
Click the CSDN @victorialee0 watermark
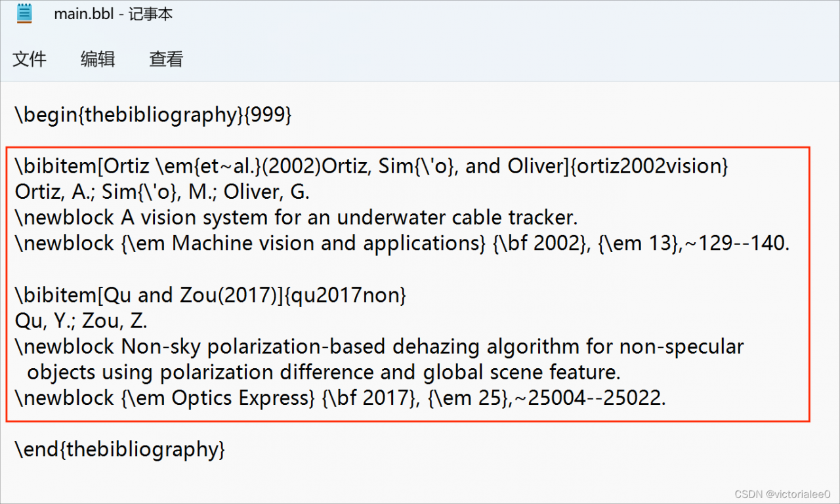point(782,493)
